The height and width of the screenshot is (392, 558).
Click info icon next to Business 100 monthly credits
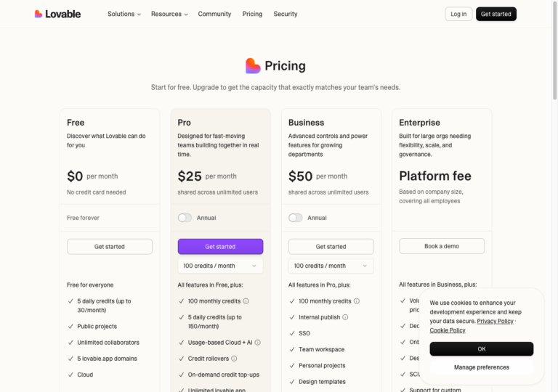tap(357, 301)
